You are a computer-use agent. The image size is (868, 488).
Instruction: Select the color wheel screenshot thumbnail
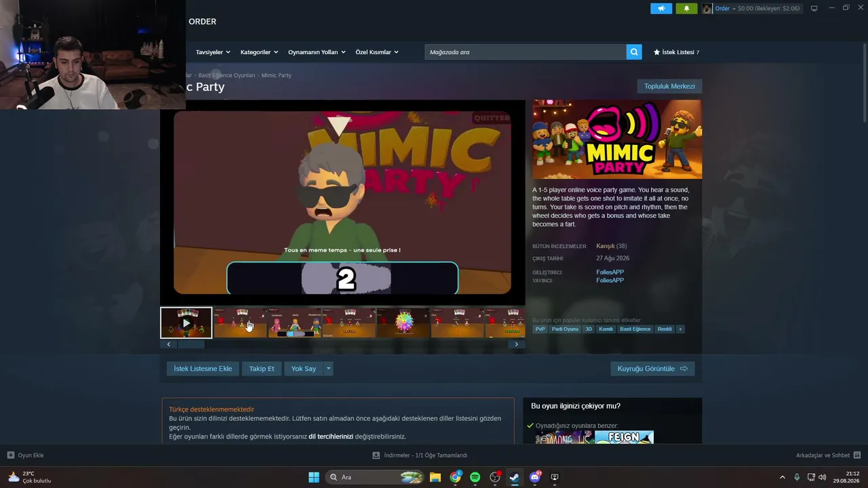(x=403, y=323)
